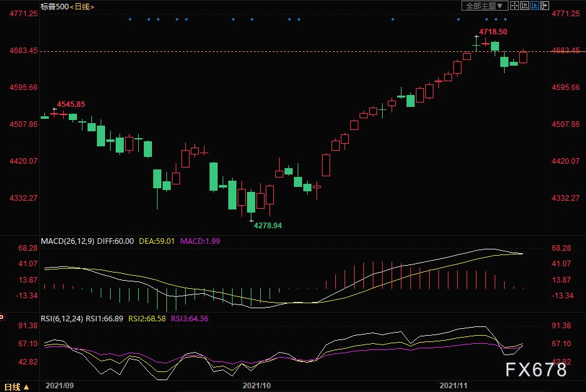This screenshot has width=586, height=392.
Task: Click the 4278.94 low price label
Action: 268,225
